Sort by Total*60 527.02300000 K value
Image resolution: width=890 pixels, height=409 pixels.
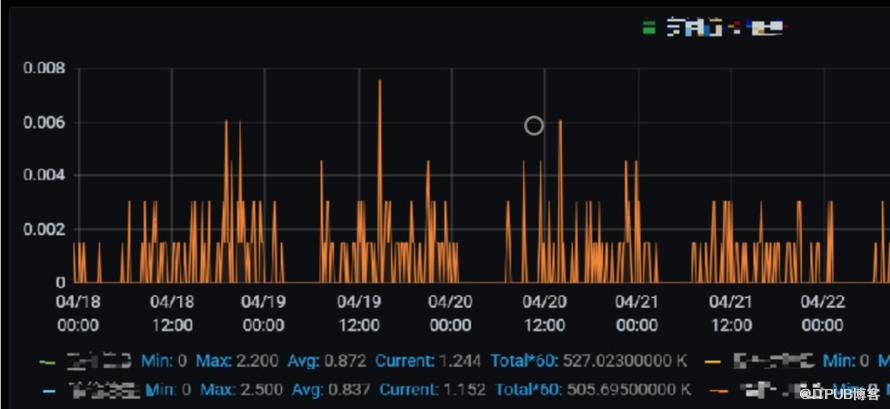591,360
